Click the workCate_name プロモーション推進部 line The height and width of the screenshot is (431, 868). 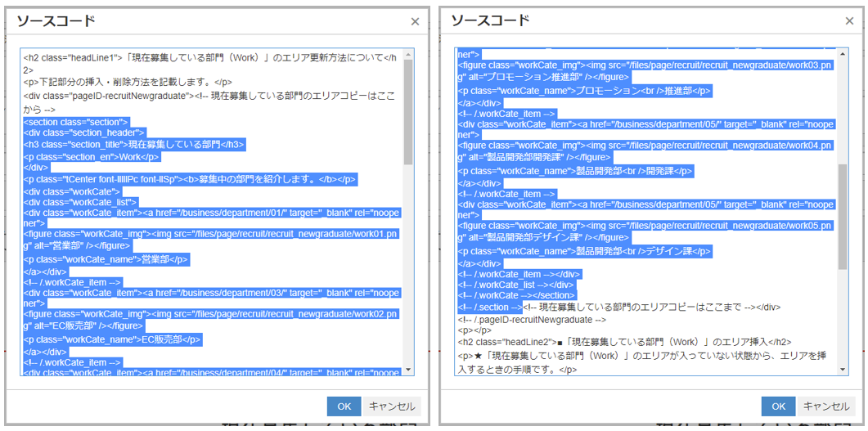pyautogui.click(x=584, y=90)
